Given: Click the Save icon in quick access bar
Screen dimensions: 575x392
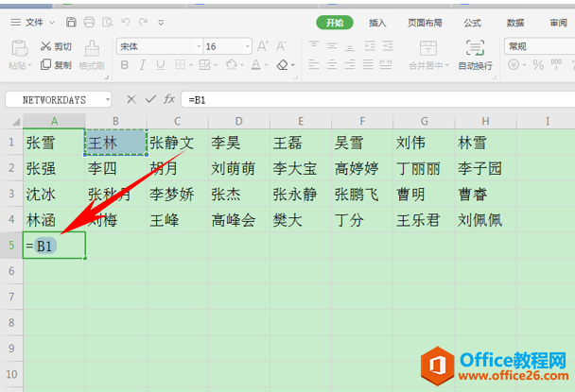Looking at the screenshot, I should coord(71,22).
